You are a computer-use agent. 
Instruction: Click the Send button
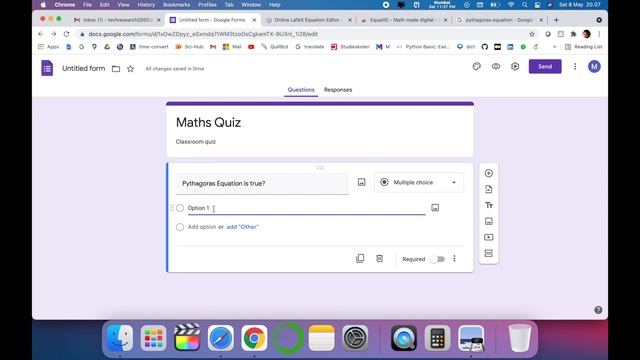(545, 67)
